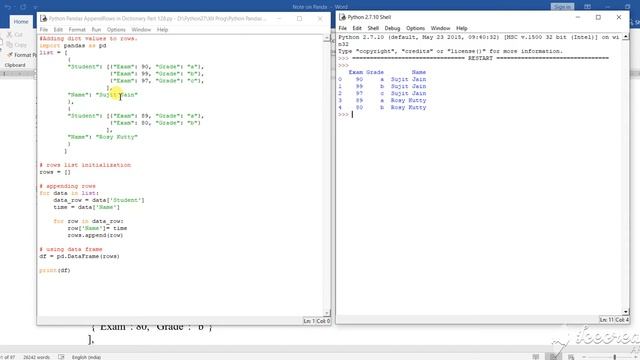Click the shell scrollbar up arrow
Viewport: 640px width, 360px height.
pos(626,37)
